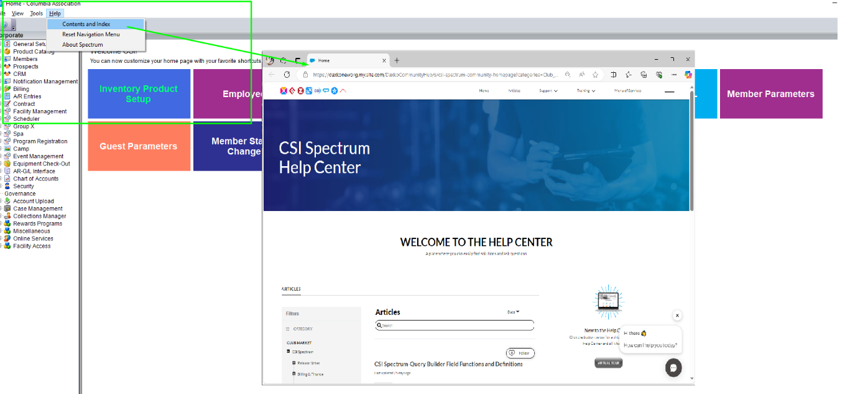Viewport: 868px width, 394px height.
Task: Open Equipment Check-Out icon in tree
Action: tap(7, 164)
